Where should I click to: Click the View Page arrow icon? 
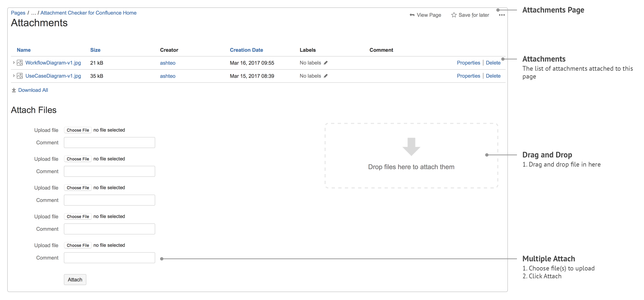point(412,15)
